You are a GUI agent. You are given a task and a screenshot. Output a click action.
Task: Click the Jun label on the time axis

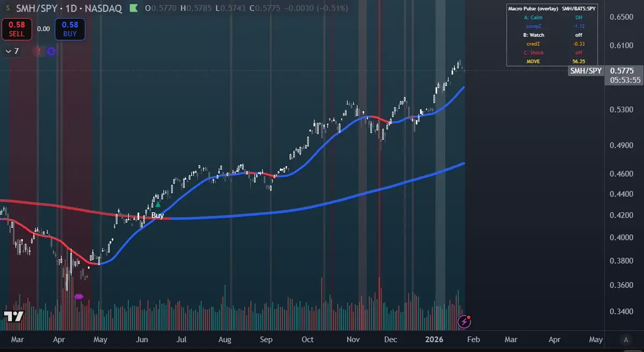click(x=142, y=340)
